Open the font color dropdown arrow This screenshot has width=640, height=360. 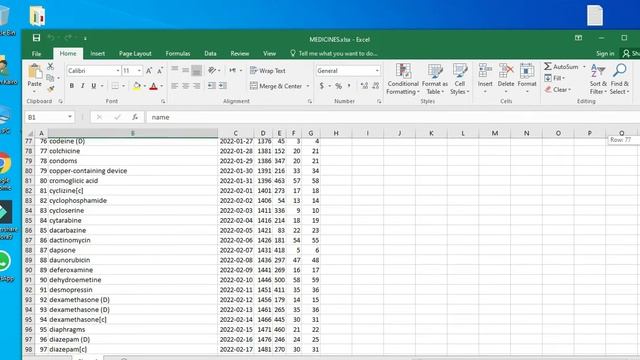pos(162,86)
